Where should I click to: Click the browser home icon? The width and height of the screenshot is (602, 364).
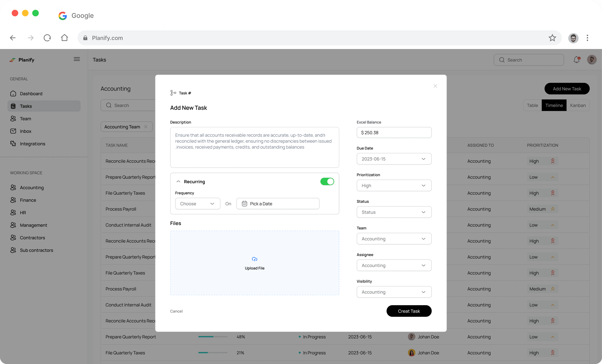click(x=65, y=38)
